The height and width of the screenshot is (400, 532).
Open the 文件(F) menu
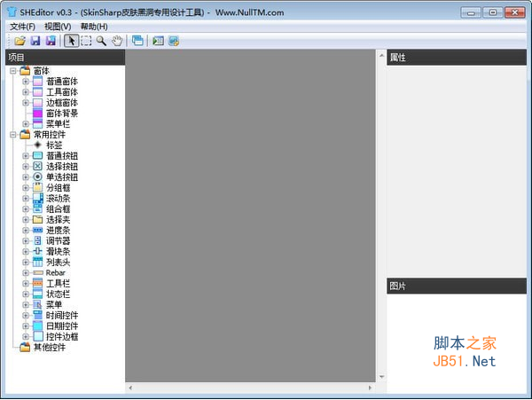pyautogui.click(x=22, y=27)
